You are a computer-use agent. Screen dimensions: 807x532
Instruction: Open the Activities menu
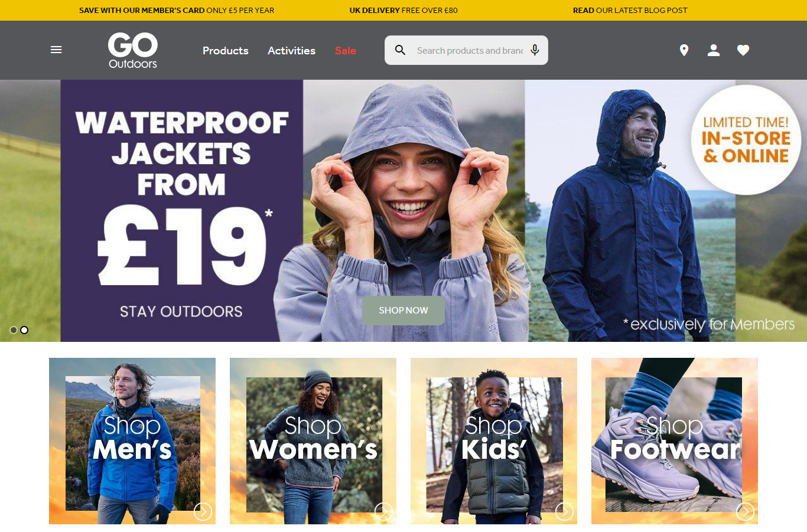291,51
